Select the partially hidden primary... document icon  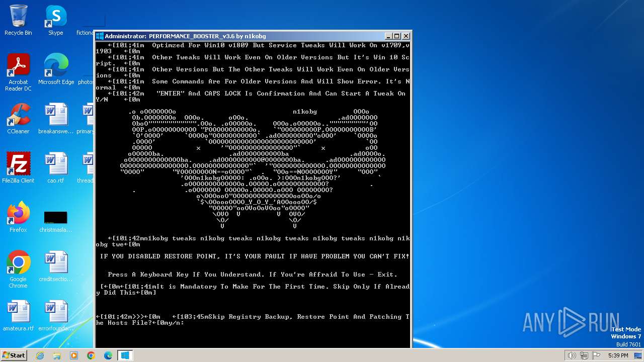coord(86,119)
